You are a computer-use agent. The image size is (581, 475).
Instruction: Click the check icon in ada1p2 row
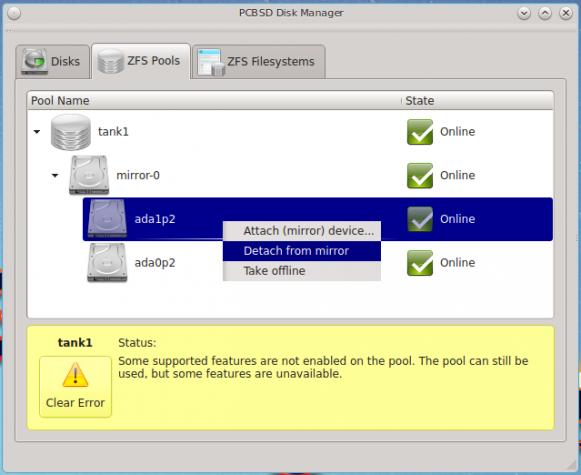(x=420, y=219)
